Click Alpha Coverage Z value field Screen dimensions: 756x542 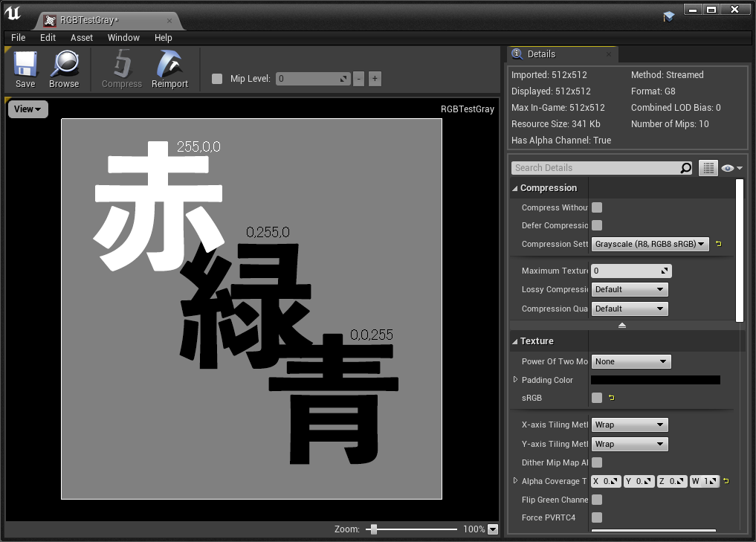671,481
